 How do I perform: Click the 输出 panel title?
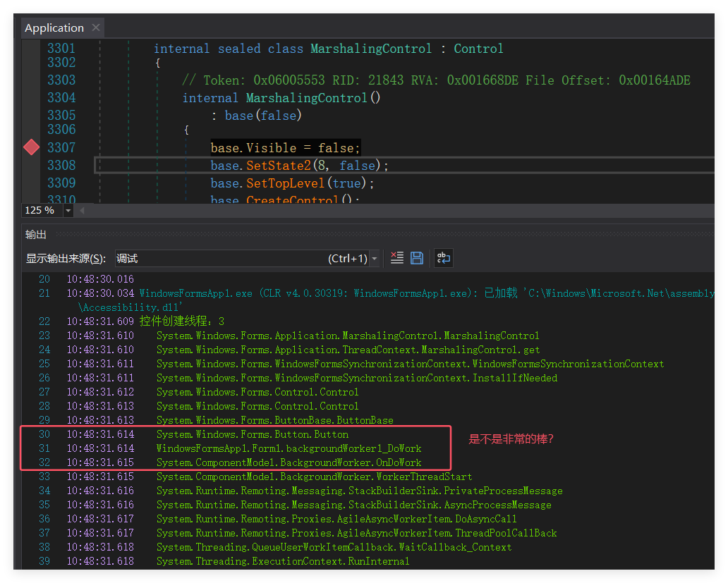point(35,234)
